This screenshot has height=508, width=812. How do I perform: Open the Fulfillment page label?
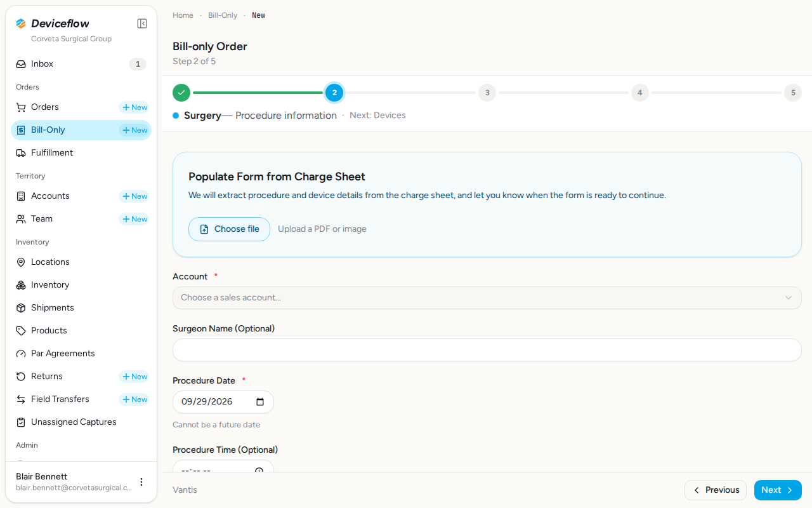[52, 153]
